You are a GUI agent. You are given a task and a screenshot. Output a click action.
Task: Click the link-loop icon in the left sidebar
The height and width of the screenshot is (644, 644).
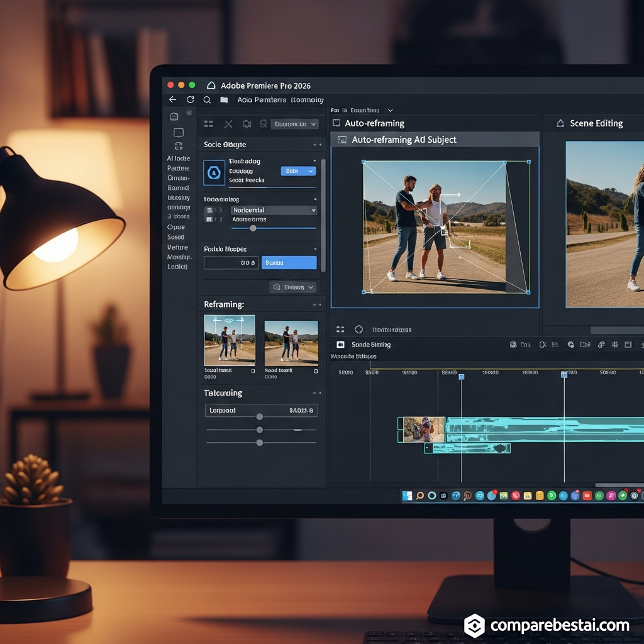click(x=179, y=146)
